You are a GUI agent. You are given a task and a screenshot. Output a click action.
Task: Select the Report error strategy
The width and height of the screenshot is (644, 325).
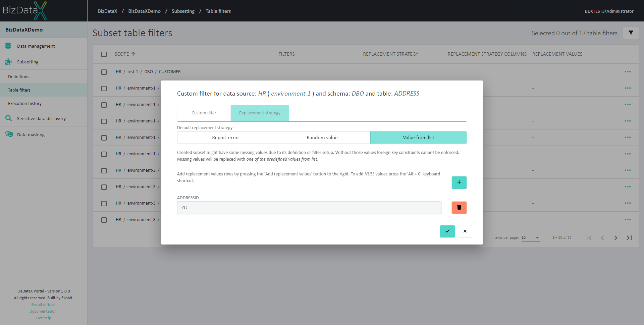click(225, 138)
